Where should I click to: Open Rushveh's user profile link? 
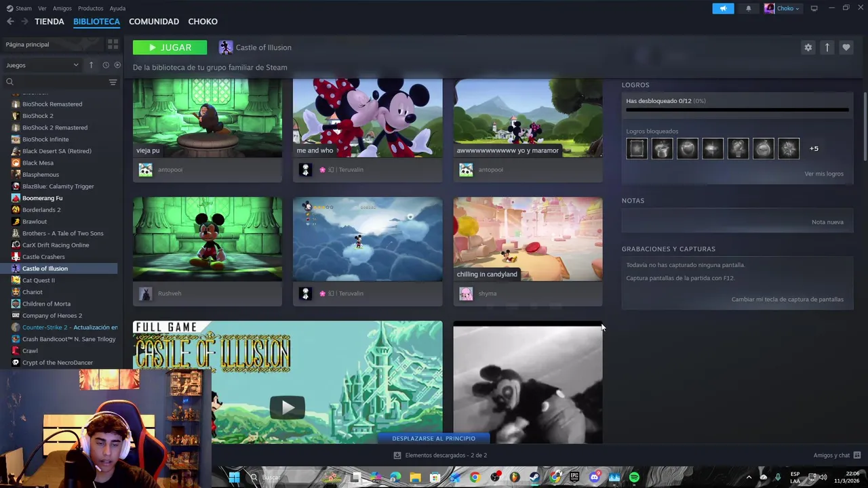(170, 293)
